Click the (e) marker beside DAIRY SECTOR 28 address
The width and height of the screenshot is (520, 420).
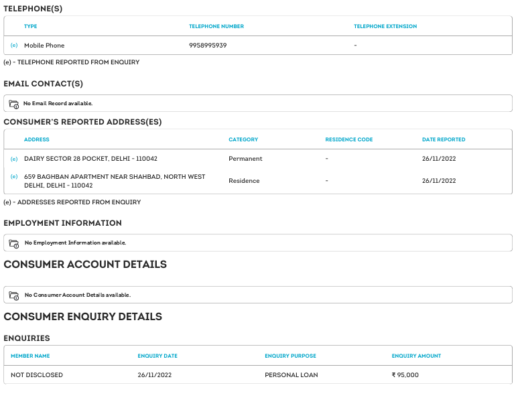14,159
